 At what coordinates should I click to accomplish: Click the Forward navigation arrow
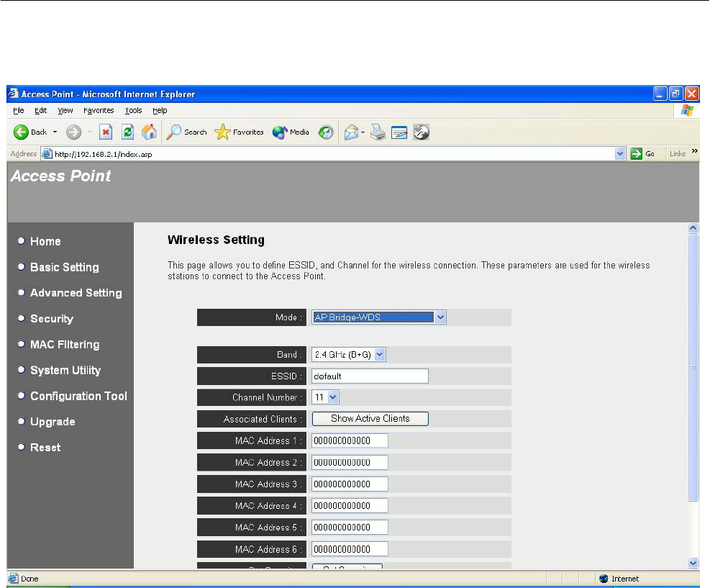coord(73,132)
